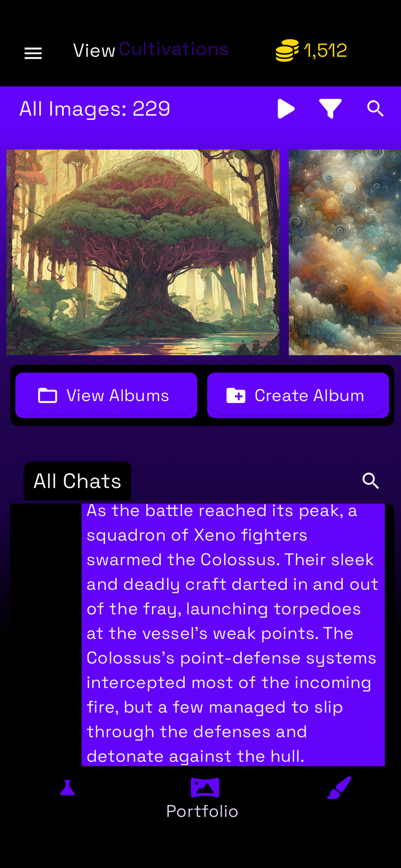
Task: Open the flask lab tab icon
Action: (x=67, y=787)
